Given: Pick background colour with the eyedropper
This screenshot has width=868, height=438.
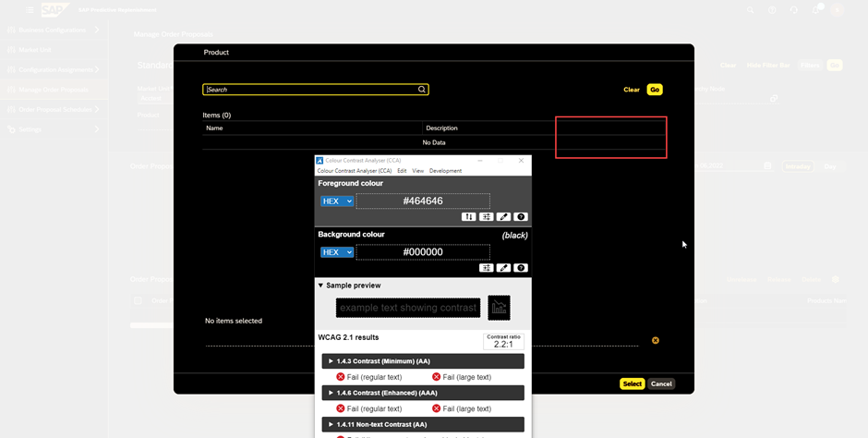Looking at the screenshot, I should pyautogui.click(x=503, y=268).
